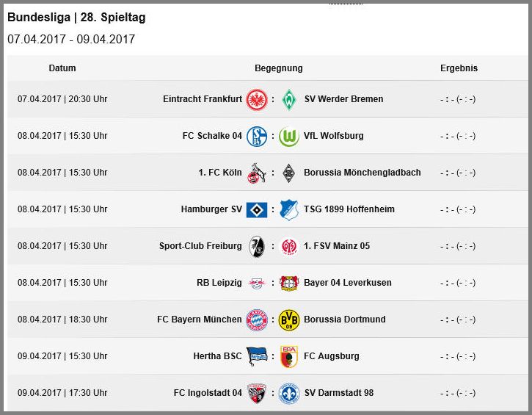Open the RB Leipzig team name link

click(219, 283)
